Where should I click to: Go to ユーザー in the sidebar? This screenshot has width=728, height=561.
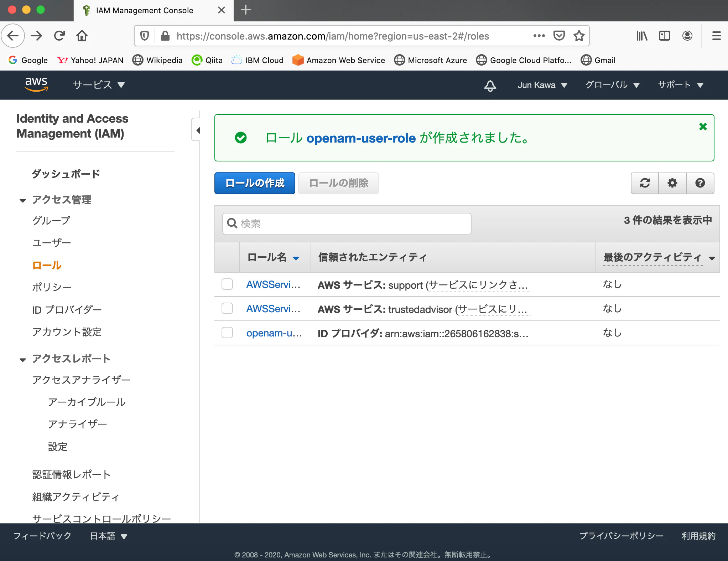click(52, 243)
